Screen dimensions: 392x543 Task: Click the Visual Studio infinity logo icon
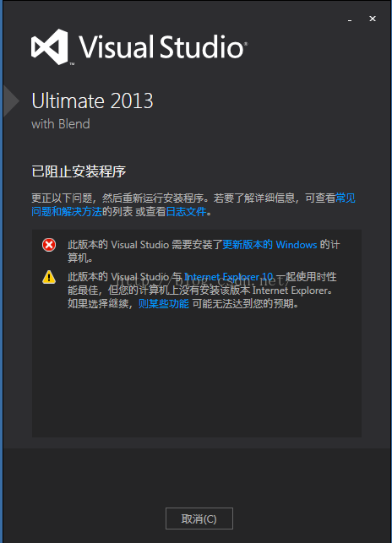point(49,46)
